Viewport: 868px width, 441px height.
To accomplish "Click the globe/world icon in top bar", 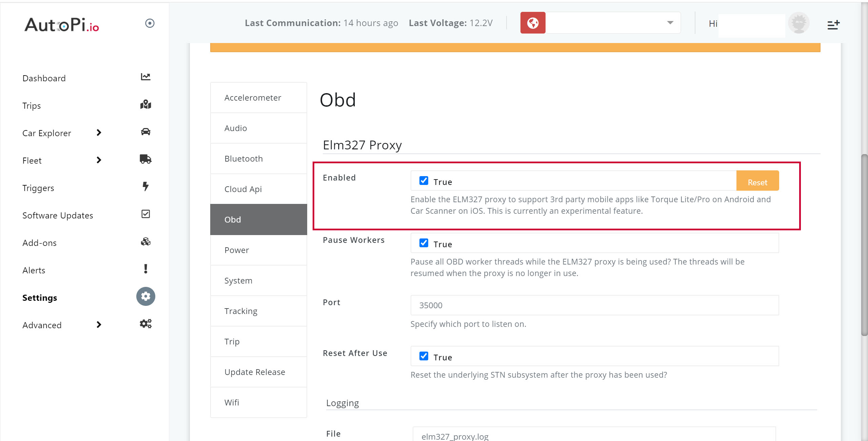I will click(x=531, y=22).
